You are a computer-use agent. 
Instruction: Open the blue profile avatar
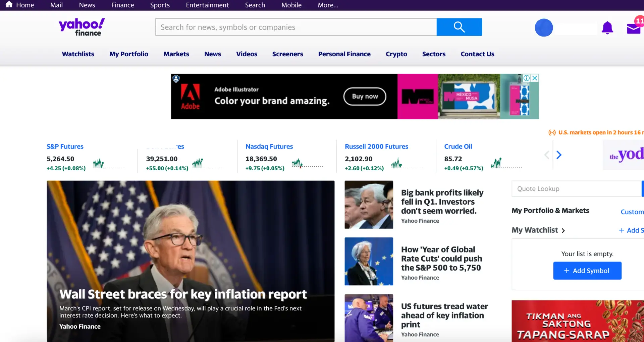coord(544,27)
